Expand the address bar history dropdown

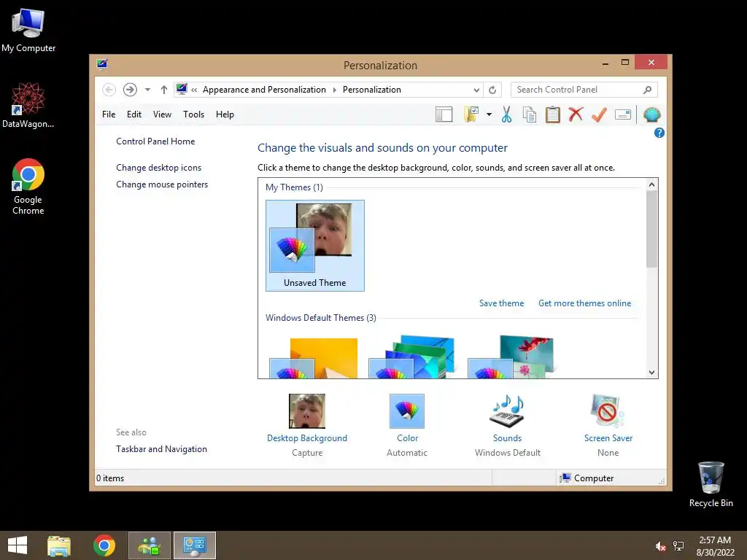(x=476, y=90)
